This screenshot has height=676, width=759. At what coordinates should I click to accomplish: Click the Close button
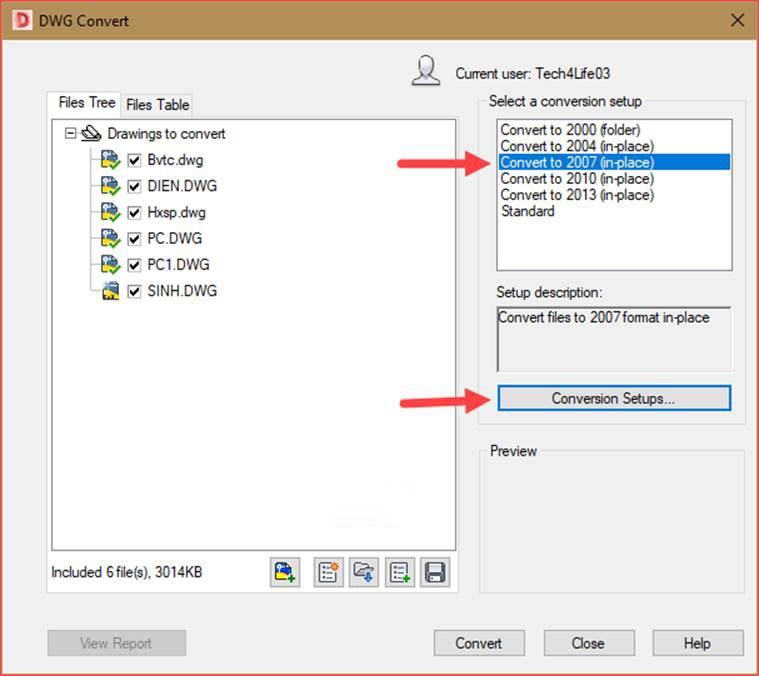point(588,643)
